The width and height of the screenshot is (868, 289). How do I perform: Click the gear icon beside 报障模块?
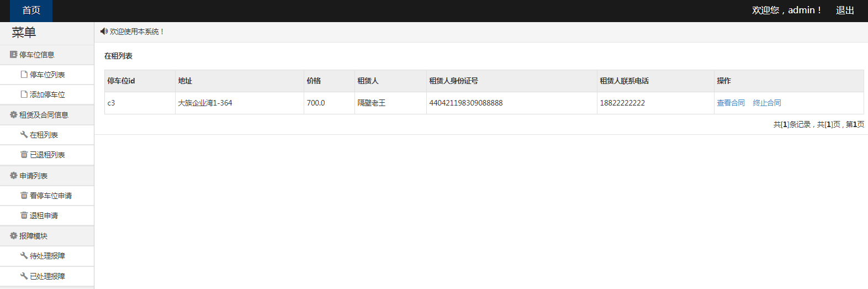[x=14, y=236]
